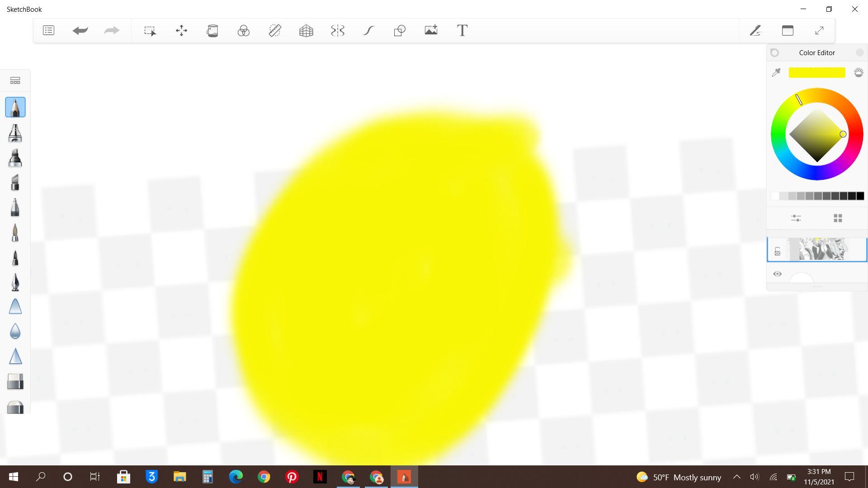Viewport: 868px width, 488px height.
Task: Select the Pencil brush tool
Action: coord(15,108)
